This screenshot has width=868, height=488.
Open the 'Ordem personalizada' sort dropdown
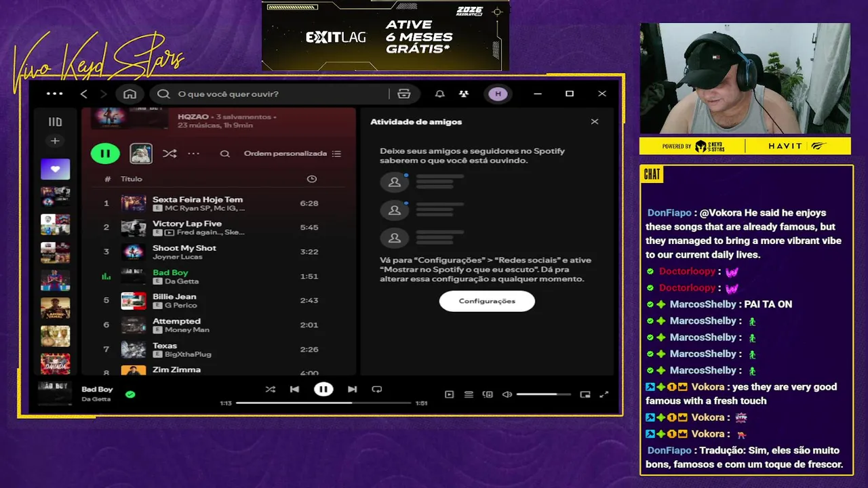click(292, 154)
